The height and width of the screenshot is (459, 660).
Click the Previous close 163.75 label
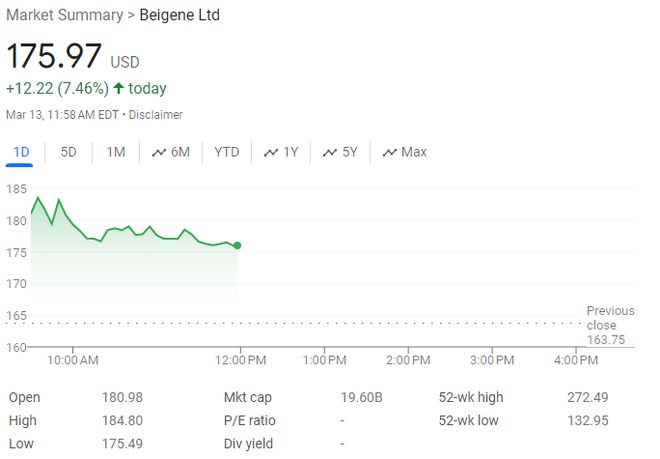(x=610, y=325)
